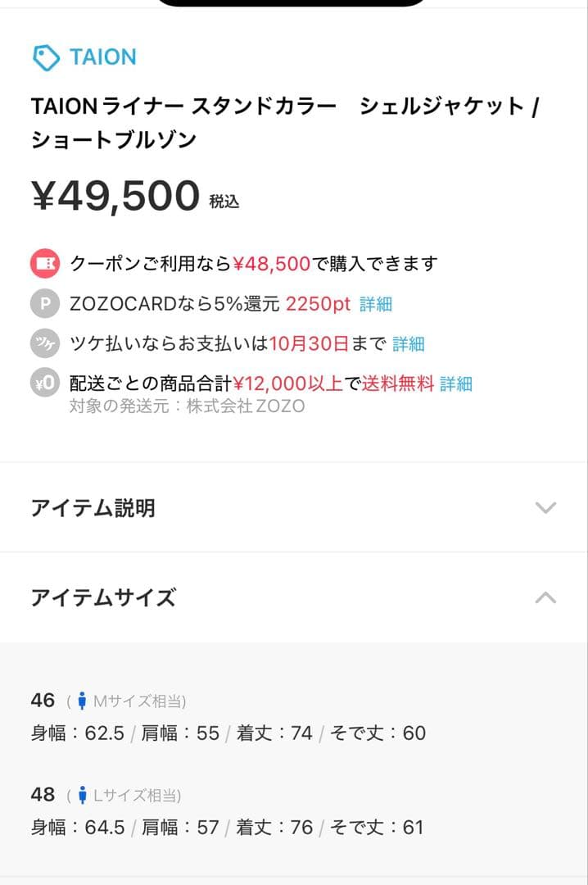Tap the アイテム説明 section header

[x=294, y=507]
